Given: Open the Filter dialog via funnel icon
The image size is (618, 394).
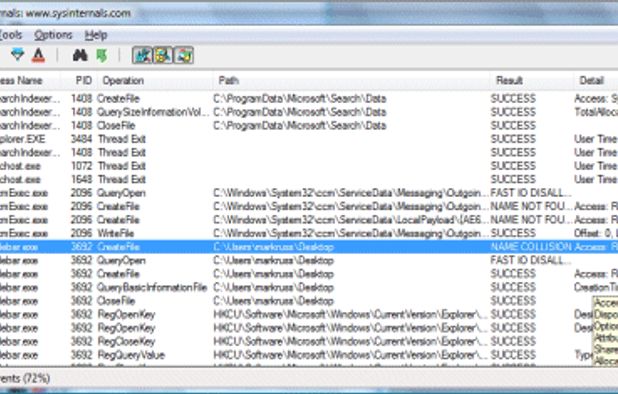Looking at the screenshot, I should pos(17,55).
